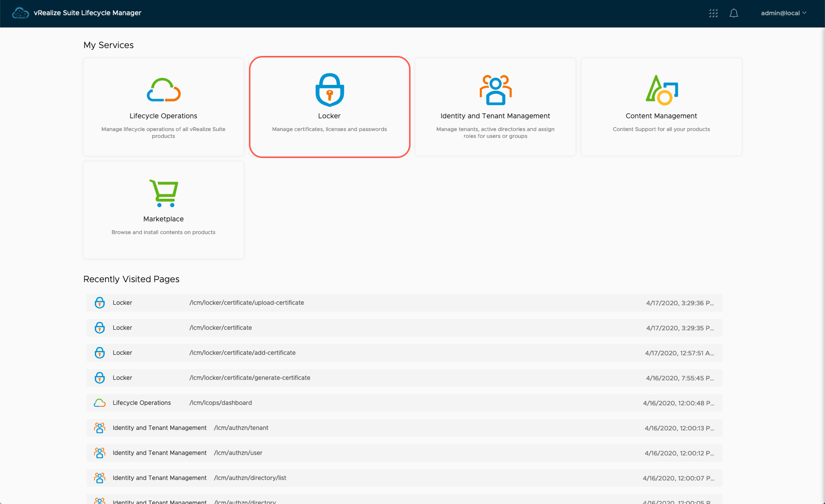Open the Marketplace shopping cart icon
This screenshot has height=504, width=825.
(x=164, y=193)
